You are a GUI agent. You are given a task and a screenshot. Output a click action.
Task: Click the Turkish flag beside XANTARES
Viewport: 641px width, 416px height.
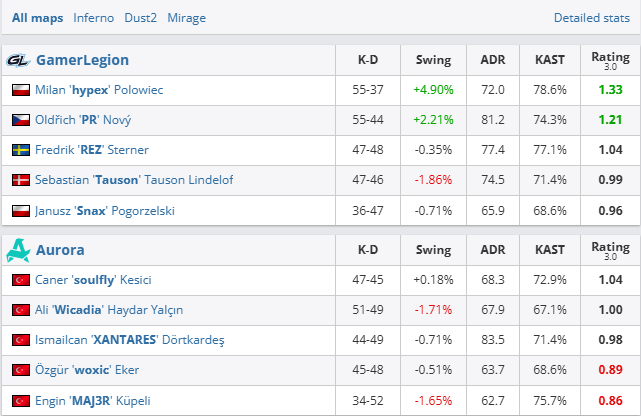tap(20, 340)
